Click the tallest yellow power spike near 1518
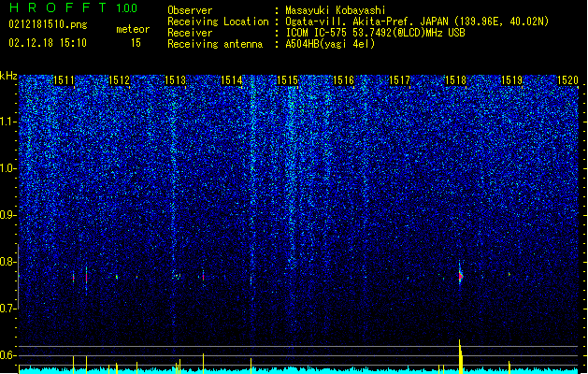 pyautogui.click(x=460, y=356)
